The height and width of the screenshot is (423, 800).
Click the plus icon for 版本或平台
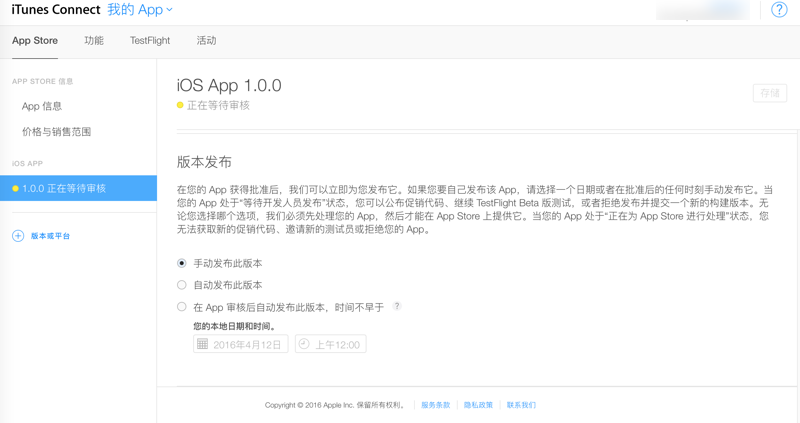(x=18, y=236)
